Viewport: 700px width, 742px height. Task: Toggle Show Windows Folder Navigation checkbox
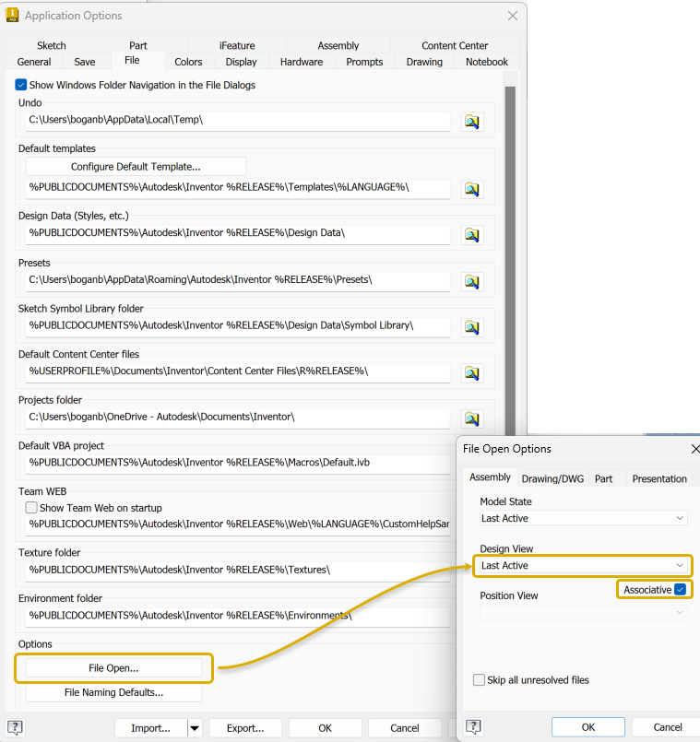tap(21, 85)
